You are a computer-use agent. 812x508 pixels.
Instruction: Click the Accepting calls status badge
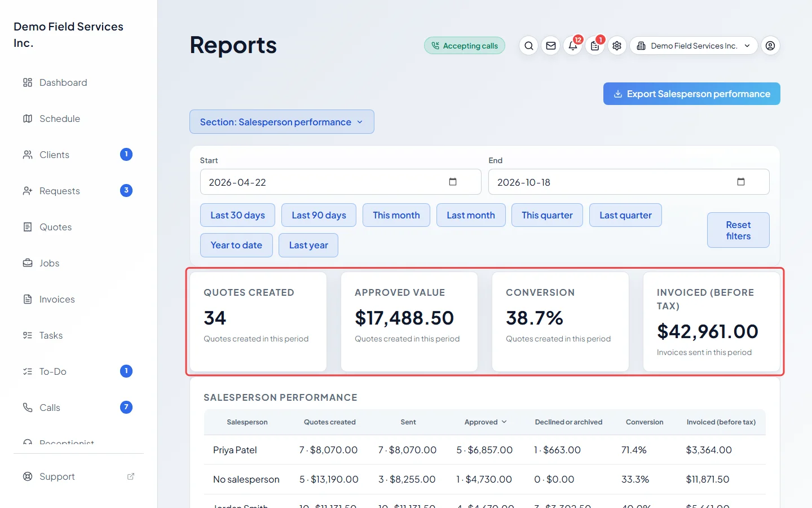coord(465,46)
